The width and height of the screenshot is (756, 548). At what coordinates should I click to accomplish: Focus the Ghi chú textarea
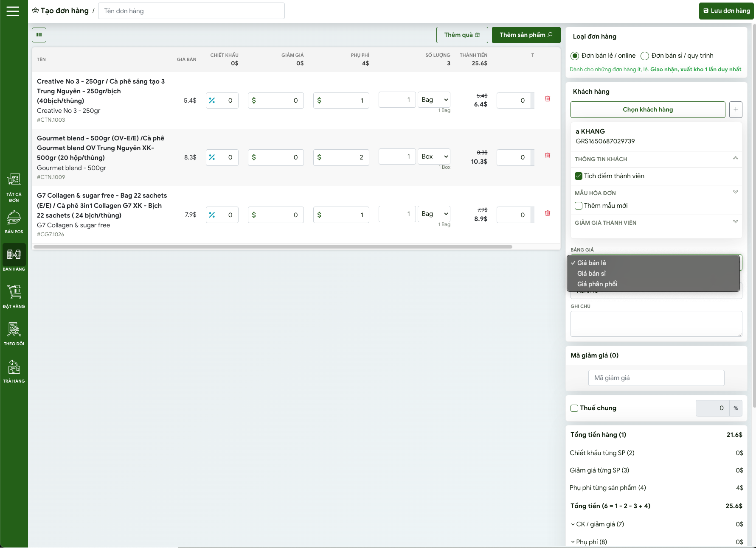pyautogui.click(x=656, y=324)
